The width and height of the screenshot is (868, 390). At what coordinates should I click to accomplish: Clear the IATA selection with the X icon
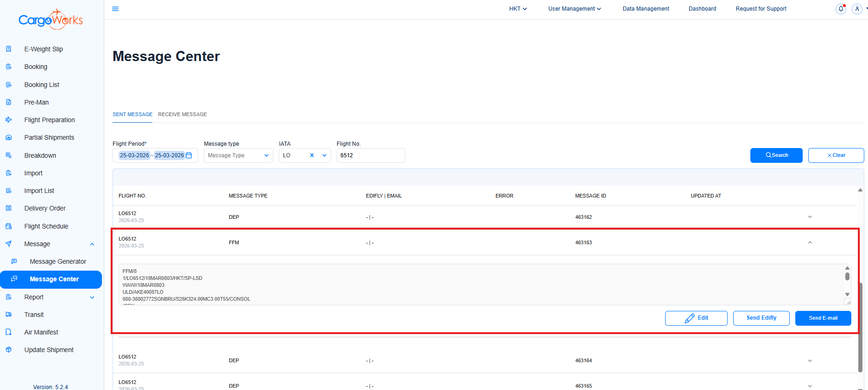tap(312, 155)
